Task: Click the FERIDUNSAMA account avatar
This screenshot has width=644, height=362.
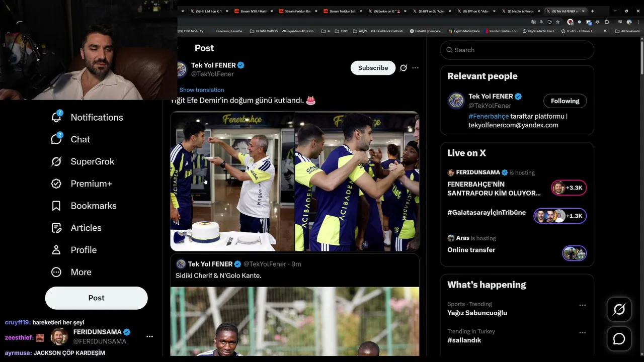Action: [59, 336]
